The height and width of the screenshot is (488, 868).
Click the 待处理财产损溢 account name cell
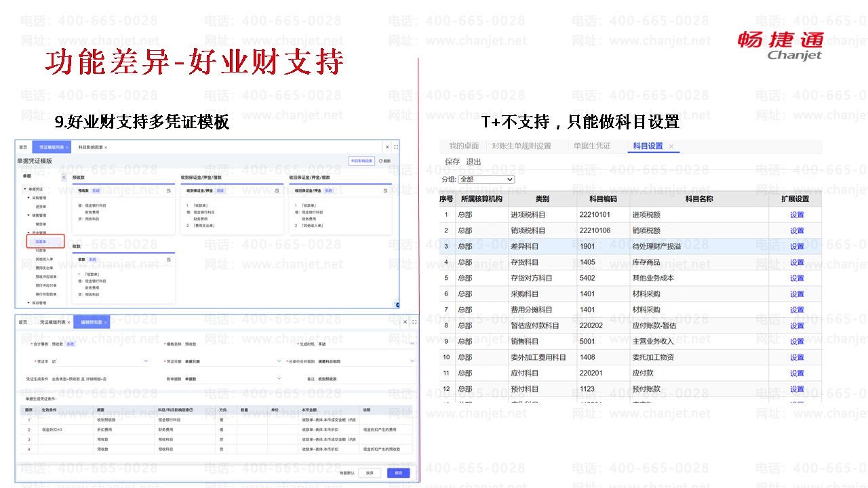pyautogui.click(x=701, y=247)
